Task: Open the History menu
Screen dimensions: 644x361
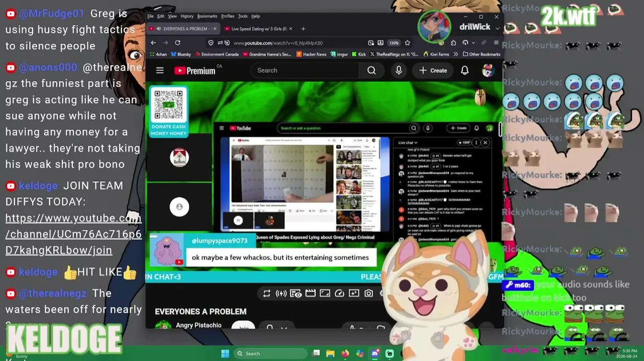Action: click(x=187, y=16)
